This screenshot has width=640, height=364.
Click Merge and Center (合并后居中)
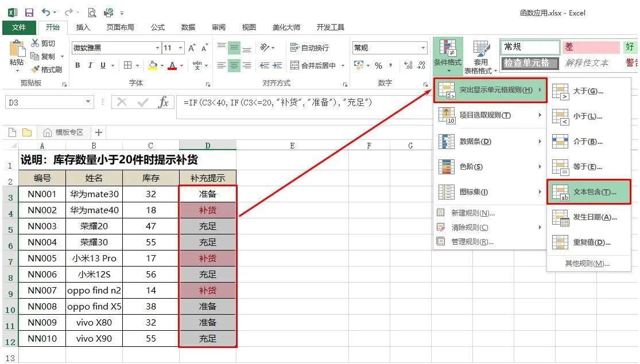[x=313, y=65]
